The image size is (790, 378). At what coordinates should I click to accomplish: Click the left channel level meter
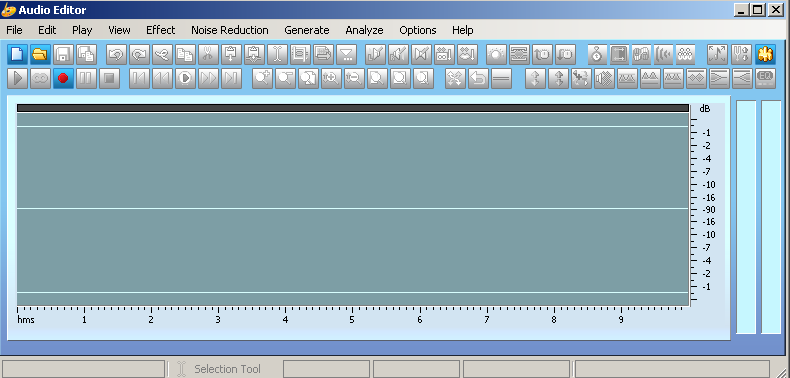pos(747,217)
